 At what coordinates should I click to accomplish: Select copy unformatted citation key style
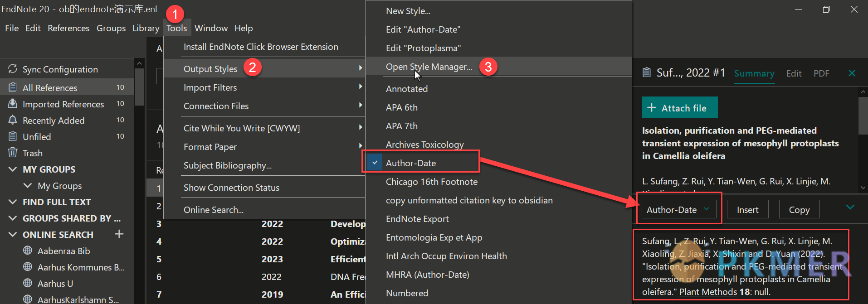point(498,200)
